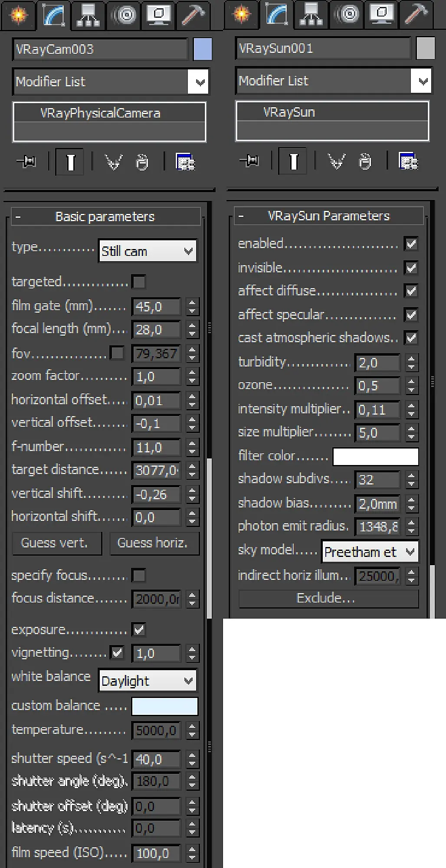
Task: Open Configure Modifier Sets in sun panel
Action: click(x=408, y=161)
